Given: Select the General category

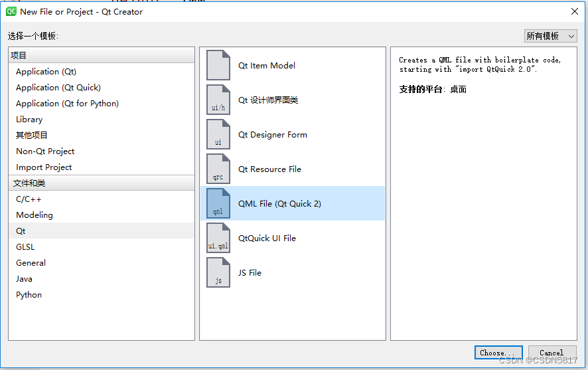Looking at the screenshot, I should click(102, 262).
